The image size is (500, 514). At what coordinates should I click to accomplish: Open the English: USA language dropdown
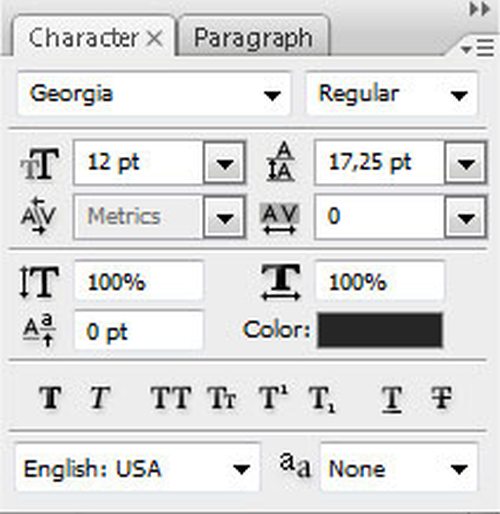(137, 468)
